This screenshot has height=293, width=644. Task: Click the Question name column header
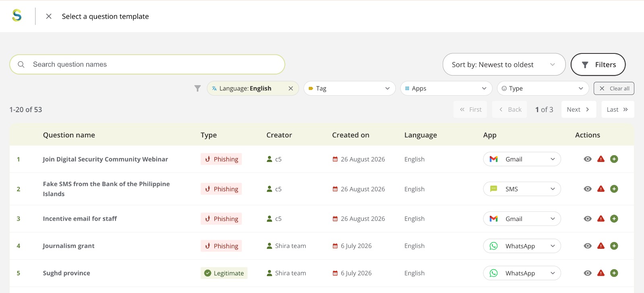point(69,135)
